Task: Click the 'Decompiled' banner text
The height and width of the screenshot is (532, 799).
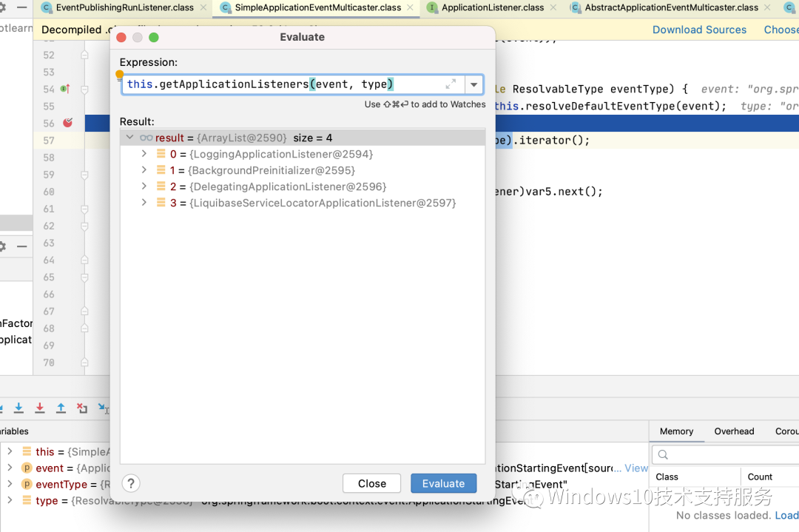Action: click(x=71, y=30)
